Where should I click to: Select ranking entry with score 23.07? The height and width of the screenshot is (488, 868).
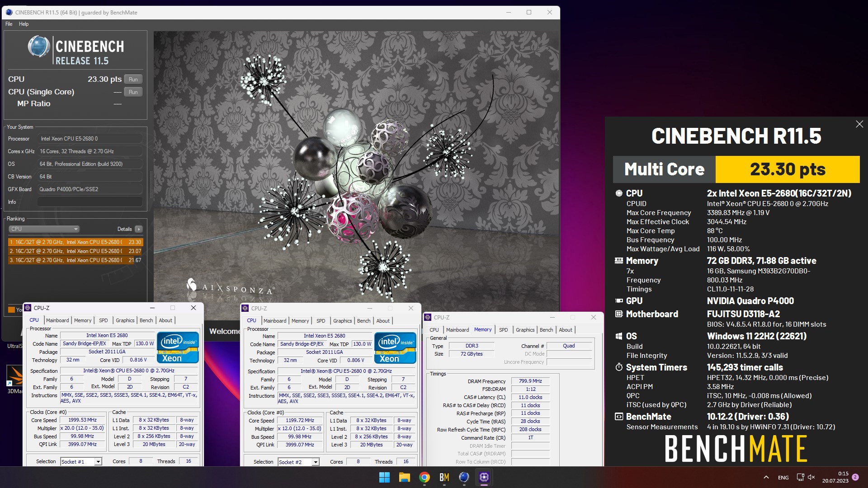(x=75, y=251)
